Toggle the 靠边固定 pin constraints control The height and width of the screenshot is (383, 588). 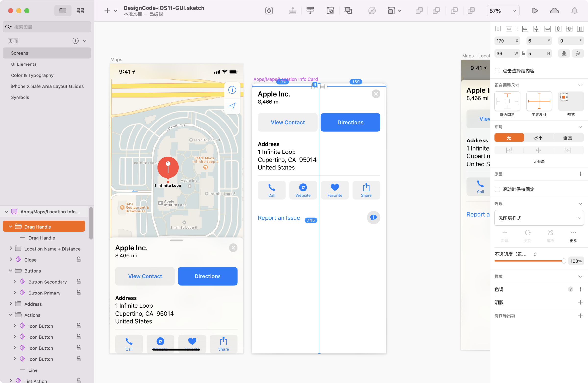[x=507, y=101]
